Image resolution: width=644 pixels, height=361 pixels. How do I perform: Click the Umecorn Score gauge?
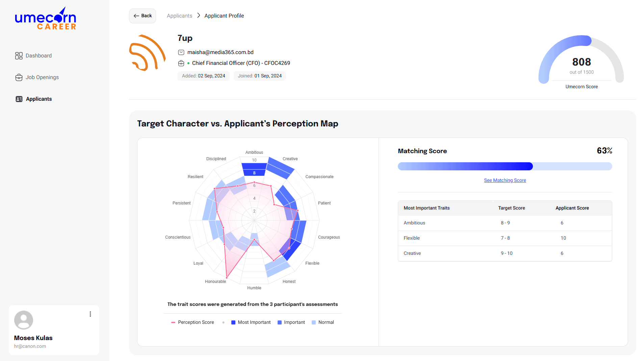tap(581, 61)
